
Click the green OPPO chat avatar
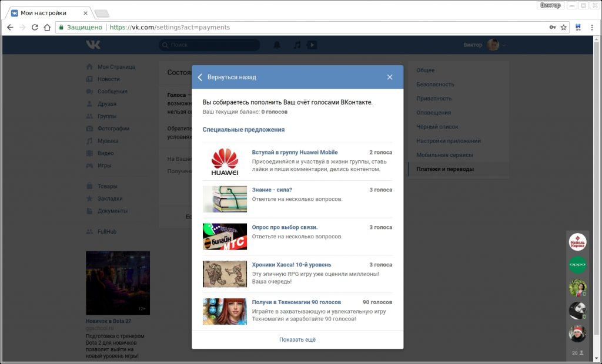coord(577,265)
